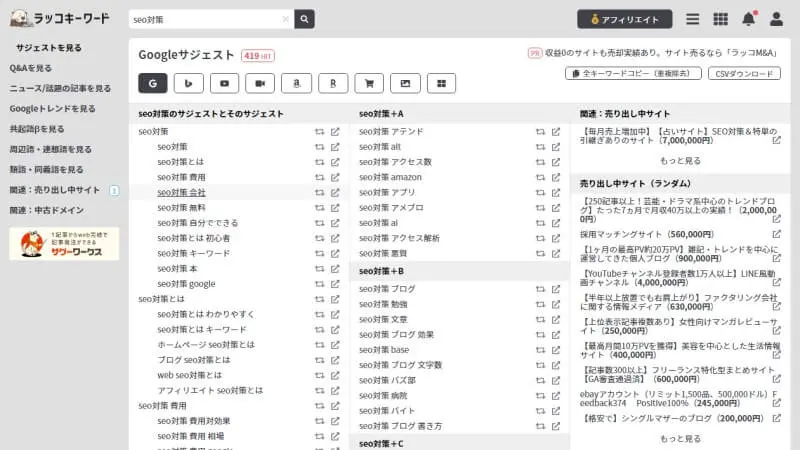Select the shopping cart suggest source
Screen dimensions: 800x450
368,83
